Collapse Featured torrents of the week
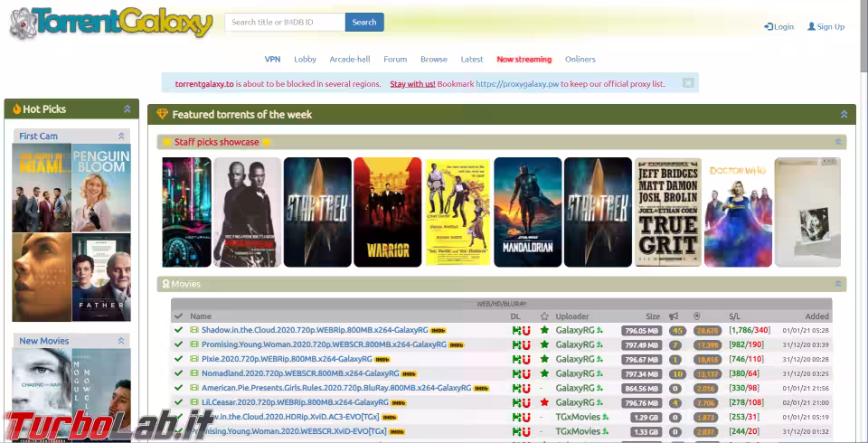 click(844, 114)
